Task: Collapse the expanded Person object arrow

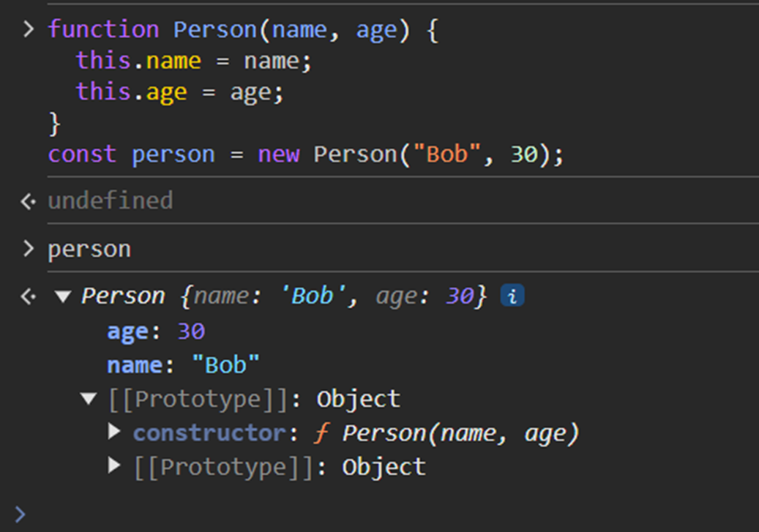Action: coord(63,296)
